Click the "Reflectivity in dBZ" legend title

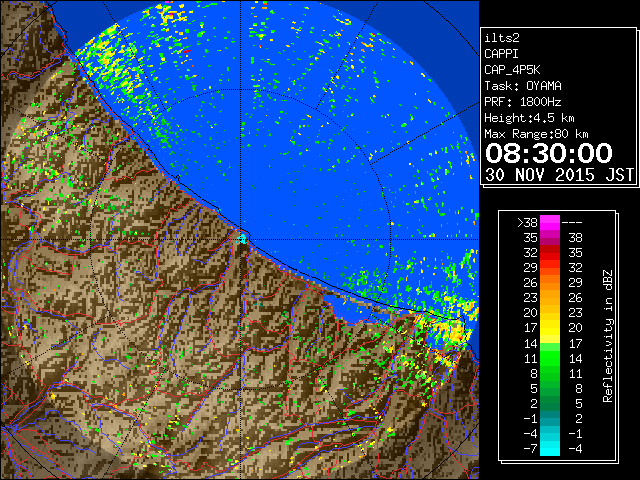pyautogui.click(x=608, y=336)
